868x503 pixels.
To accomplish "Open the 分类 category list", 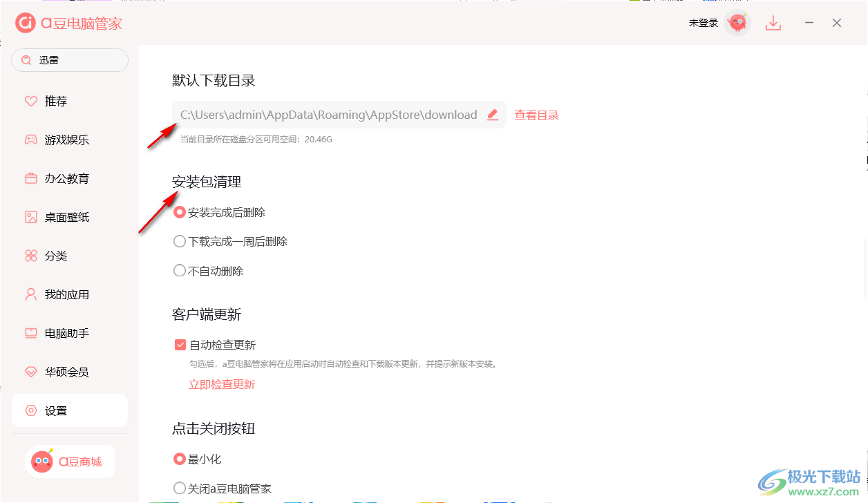I will click(55, 255).
